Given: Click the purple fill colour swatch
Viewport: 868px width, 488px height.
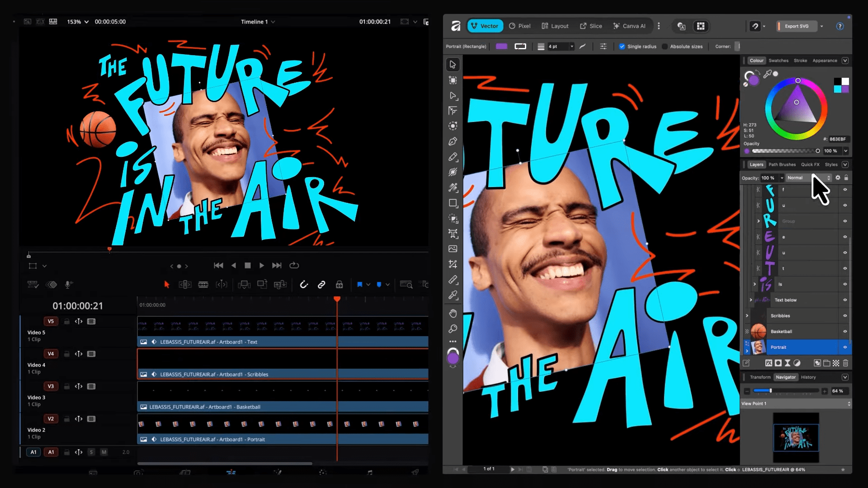Looking at the screenshot, I should pyautogui.click(x=501, y=47).
